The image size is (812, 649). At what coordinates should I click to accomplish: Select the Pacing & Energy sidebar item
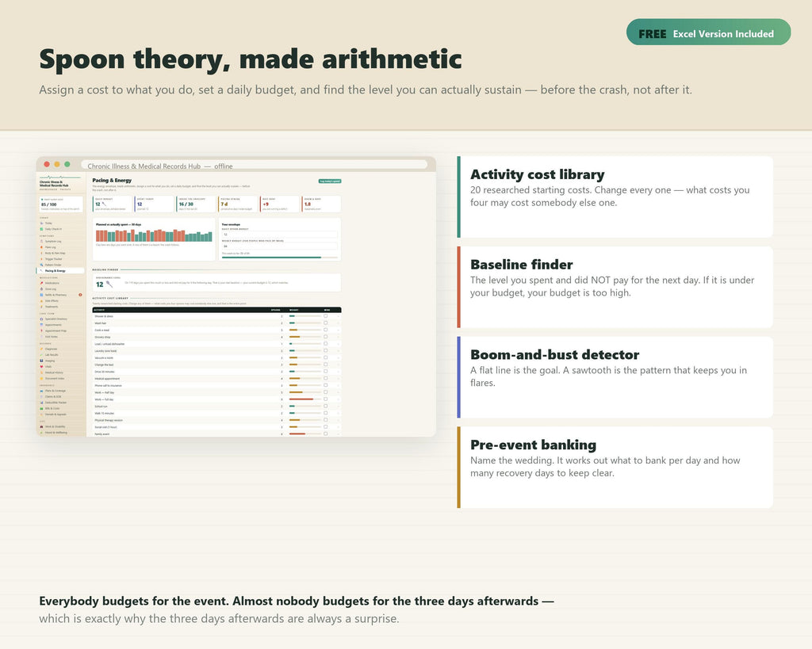pyautogui.click(x=60, y=271)
